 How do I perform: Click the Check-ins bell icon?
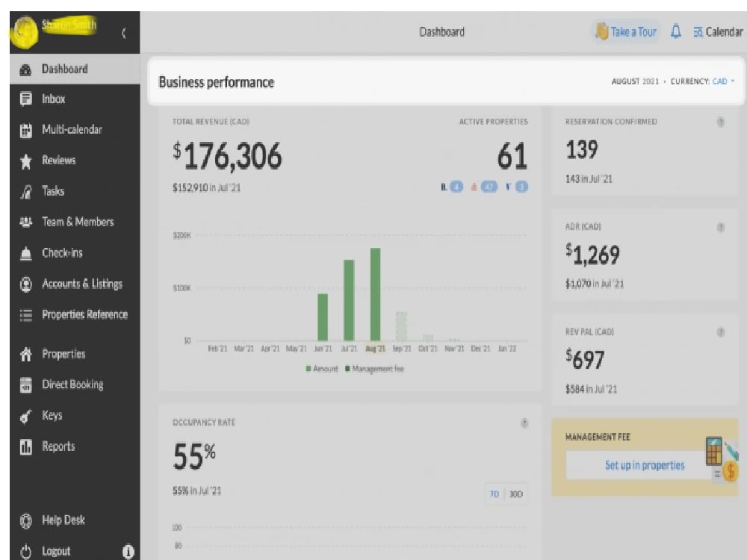tap(25, 254)
